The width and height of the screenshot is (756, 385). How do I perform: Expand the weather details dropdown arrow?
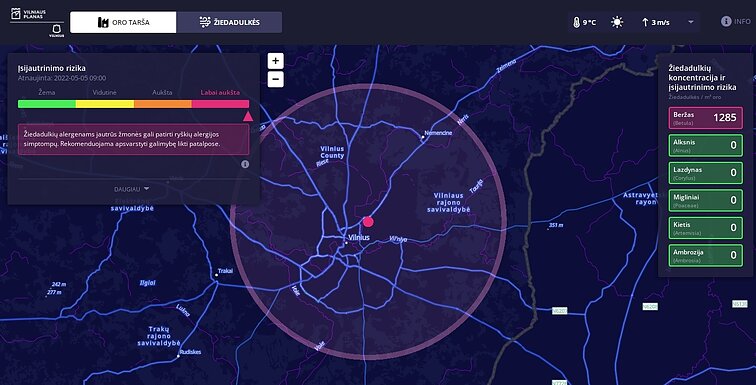pyautogui.click(x=690, y=22)
